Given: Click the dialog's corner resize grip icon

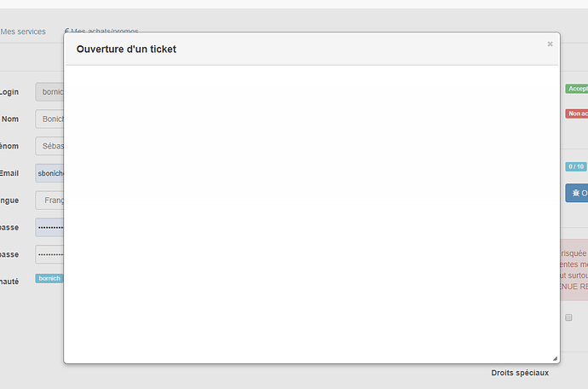Looking at the screenshot, I should click(555, 358).
